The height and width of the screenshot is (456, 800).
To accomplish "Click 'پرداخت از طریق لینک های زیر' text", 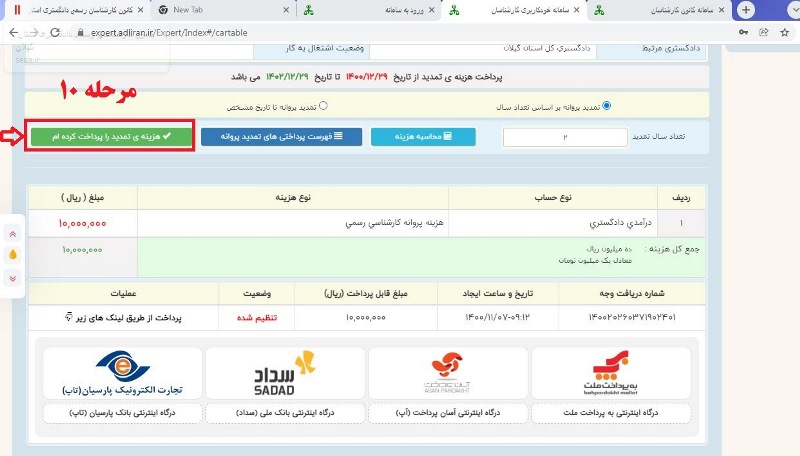I will 129,318.
